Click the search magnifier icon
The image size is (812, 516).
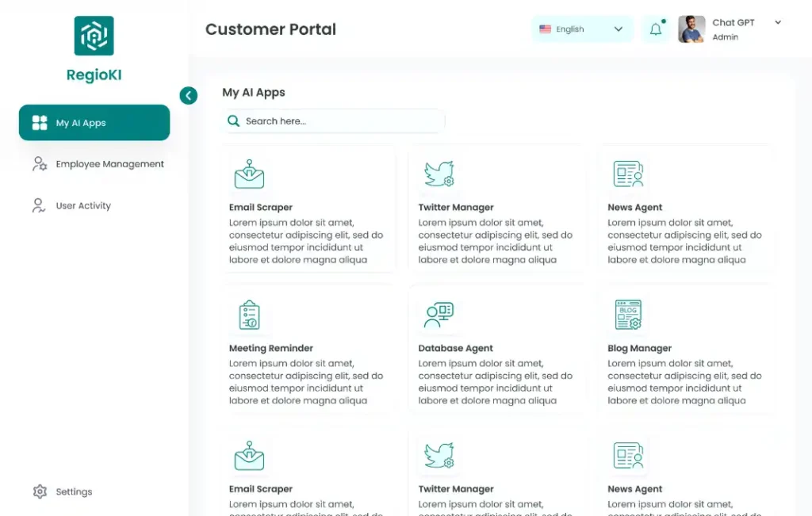pos(234,121)
